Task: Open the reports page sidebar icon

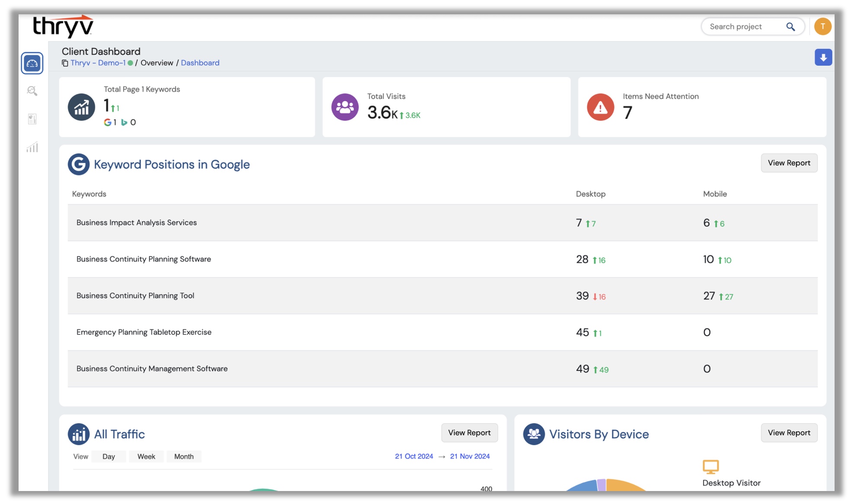Action: click(32, 119)
